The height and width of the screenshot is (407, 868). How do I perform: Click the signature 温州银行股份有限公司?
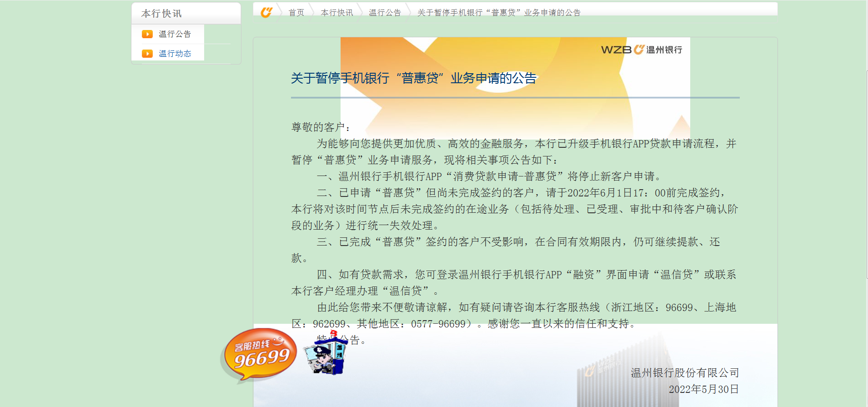(x=685, y=373)
